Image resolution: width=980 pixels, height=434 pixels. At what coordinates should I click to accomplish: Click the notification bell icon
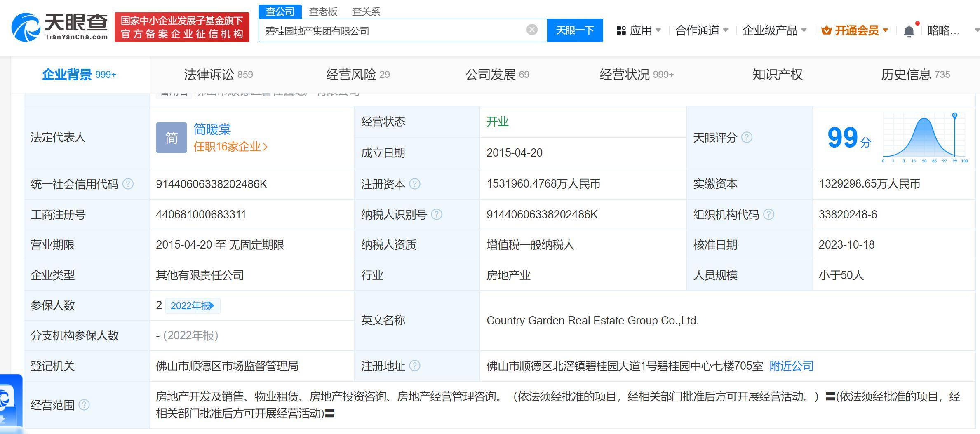click(909, 31)
